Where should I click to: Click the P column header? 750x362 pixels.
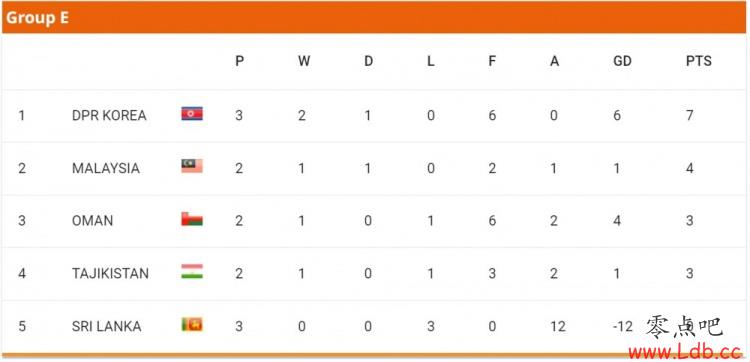pos(240,61)
